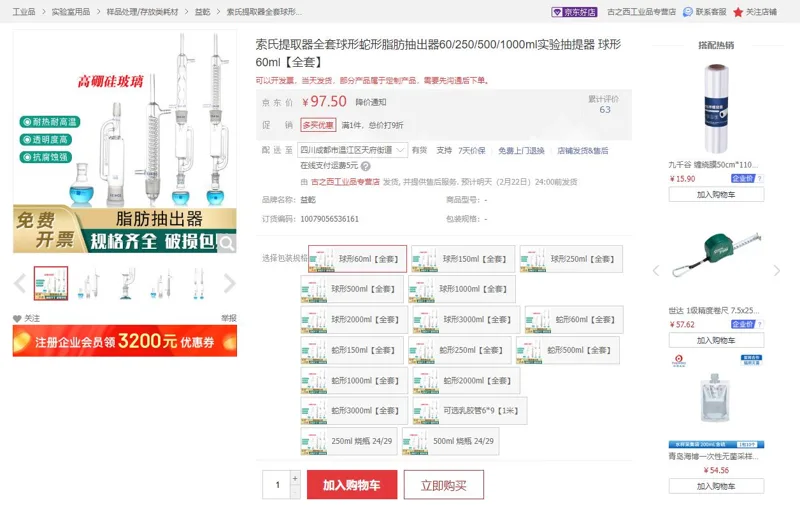800x505 pixels.
Task: Click the quantity input field
Action: [x=277, y=485]
